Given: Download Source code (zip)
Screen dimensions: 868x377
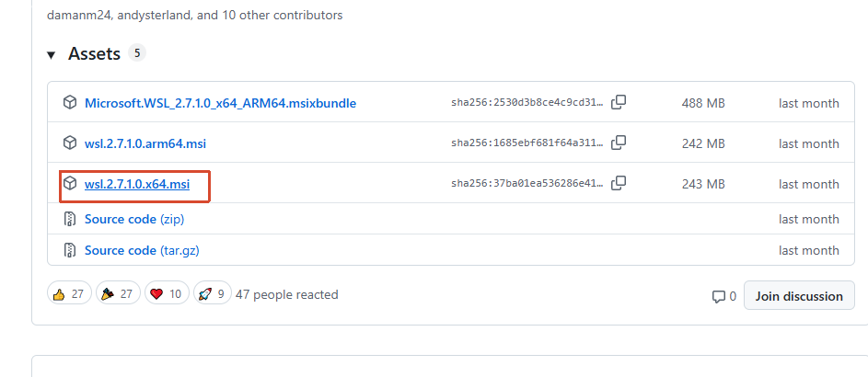Looking at the screenshot, I should pyautogui.click(x=133, y=219).
